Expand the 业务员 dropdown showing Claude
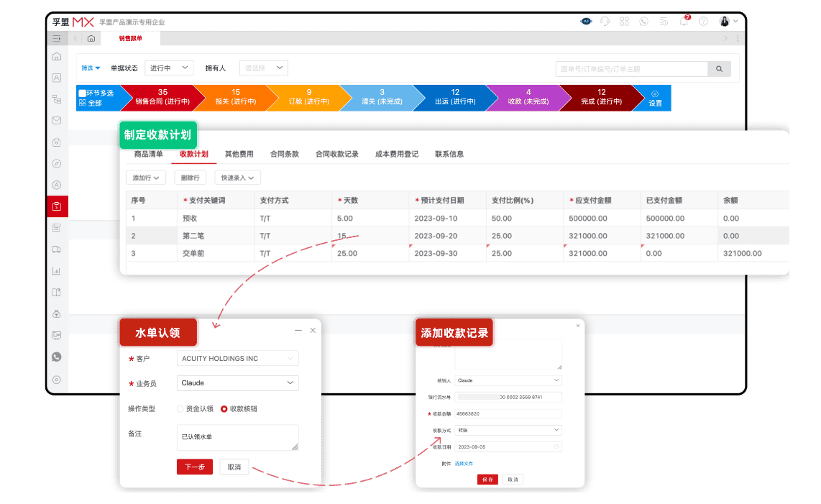This screenshot has width=821, height=504. pos(237,383)
